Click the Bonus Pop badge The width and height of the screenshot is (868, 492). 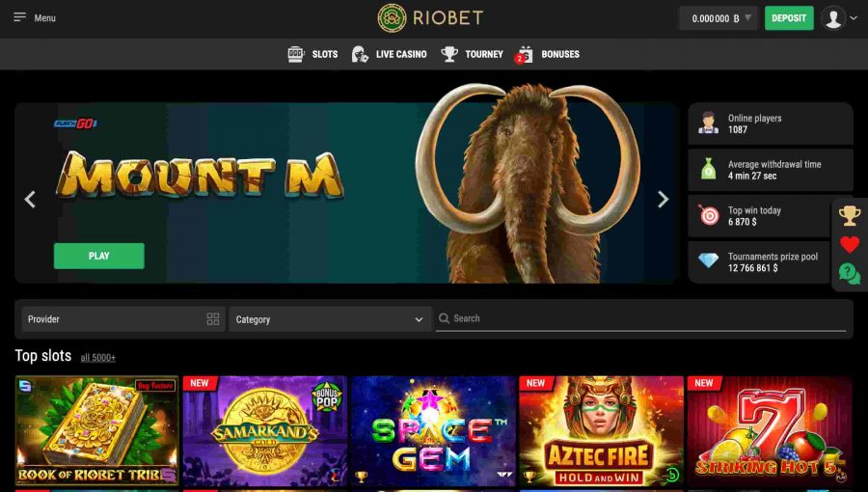tap(327, 396)
